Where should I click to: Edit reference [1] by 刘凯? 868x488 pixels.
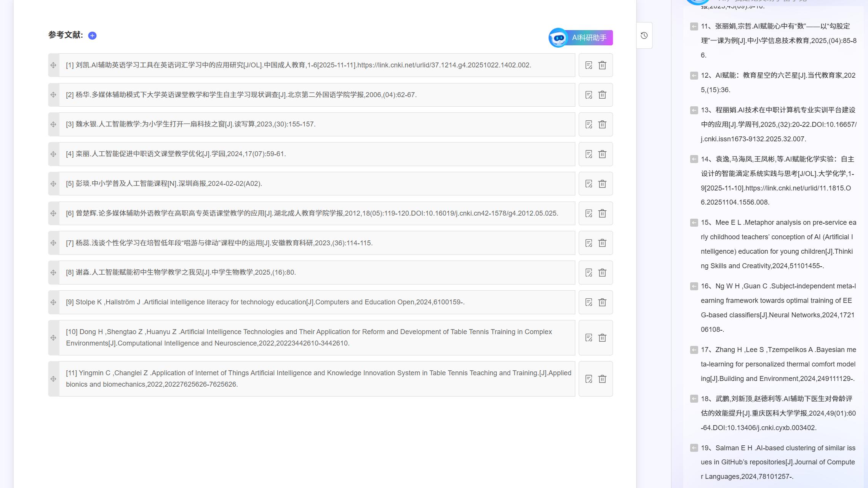[x=588, y=65]
